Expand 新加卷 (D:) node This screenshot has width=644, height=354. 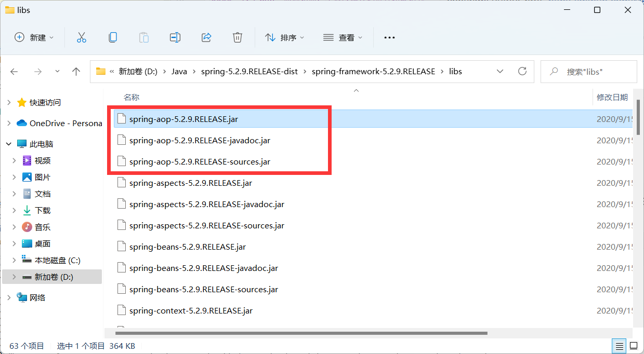point(15,277)
